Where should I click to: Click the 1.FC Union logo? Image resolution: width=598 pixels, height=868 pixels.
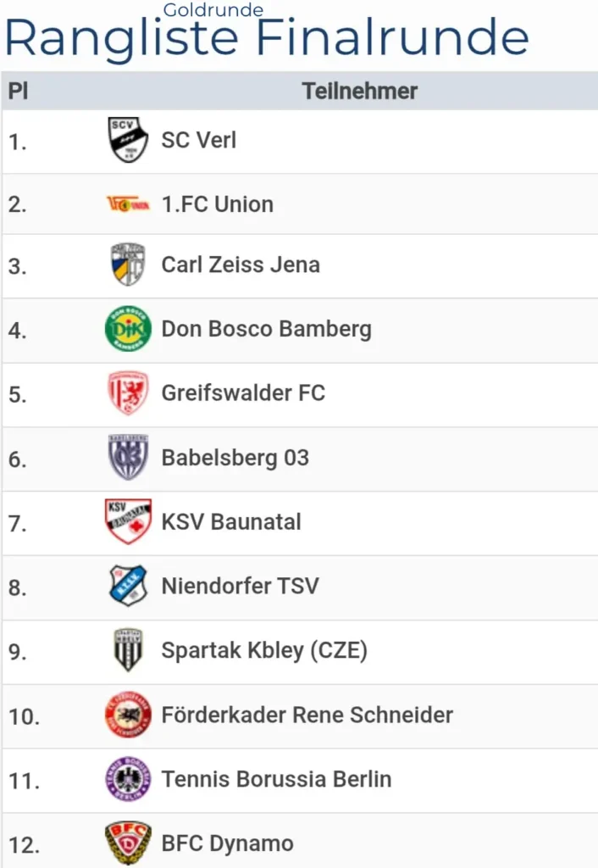(x=128, y=204)
